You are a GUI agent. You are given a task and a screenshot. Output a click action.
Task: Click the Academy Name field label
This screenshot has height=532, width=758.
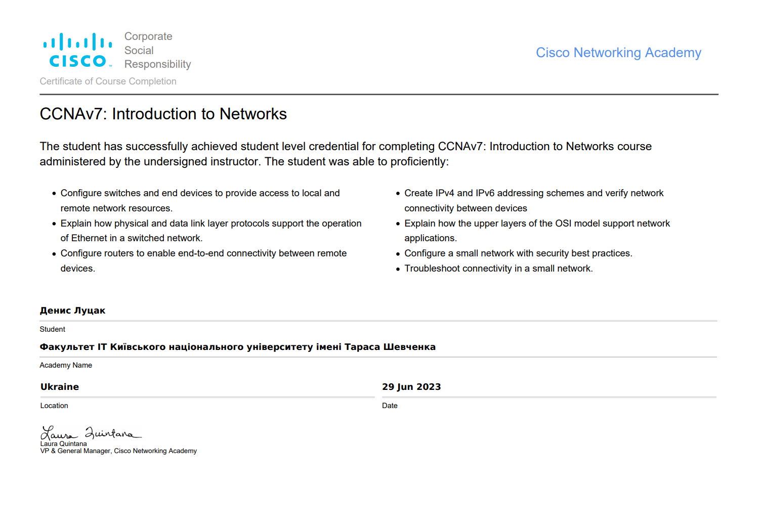pyautogui.click(x=66, y=365)
